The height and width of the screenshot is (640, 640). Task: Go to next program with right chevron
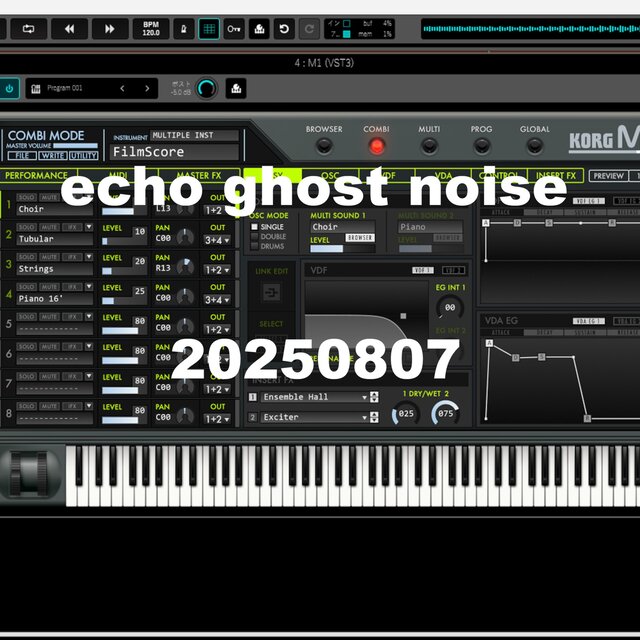147,88
